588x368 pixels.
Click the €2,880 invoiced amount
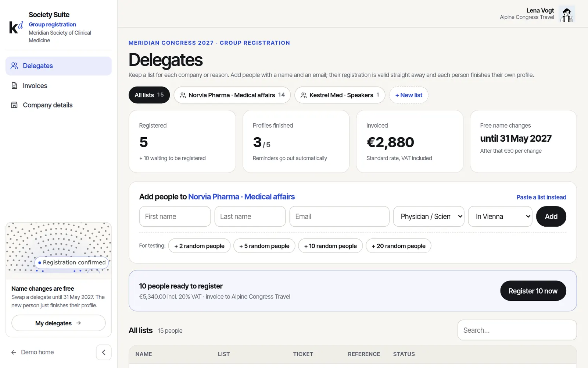(390, 142)
